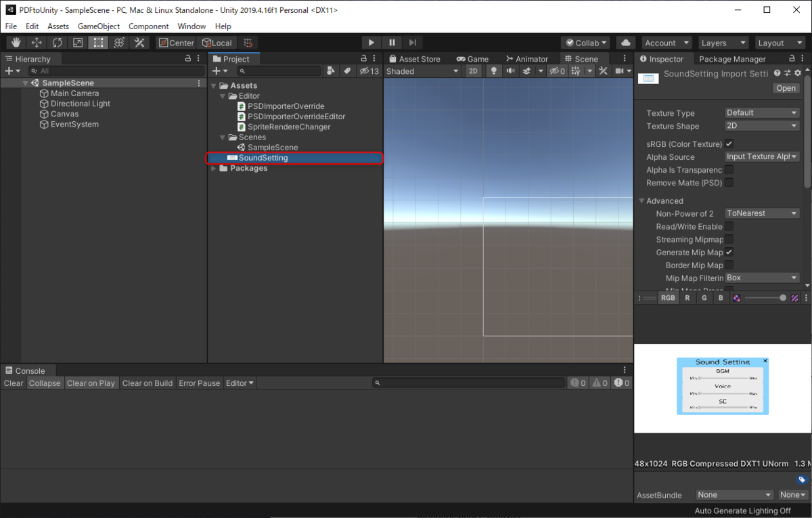Screen dimensions: 812x518
Task: Toggle Generate Mip Maps checkbox
Action: click(x=729, y=252)
